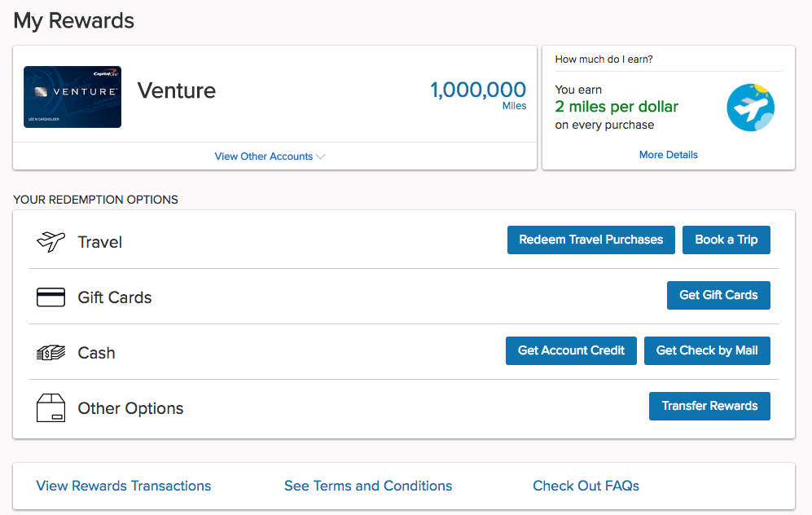Click the 'Miles' label under the balance
This screenshot has height=515, width=812.
click(514, 106)
